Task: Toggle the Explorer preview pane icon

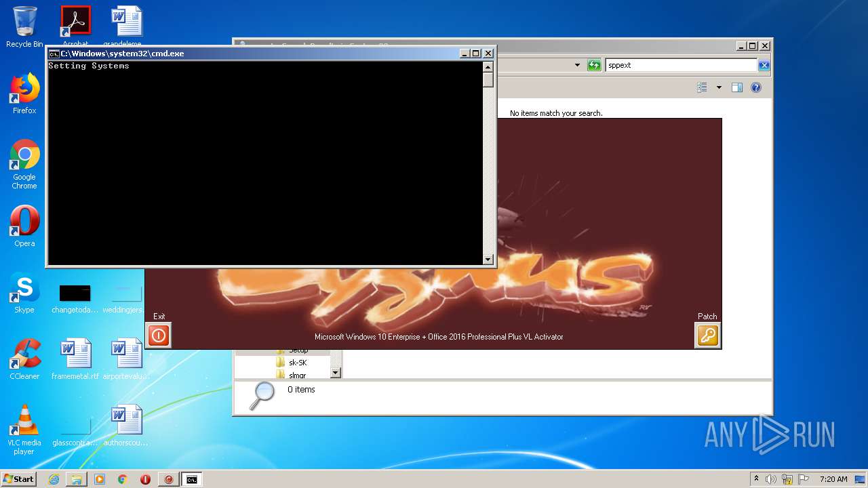Action: (737, 87)
